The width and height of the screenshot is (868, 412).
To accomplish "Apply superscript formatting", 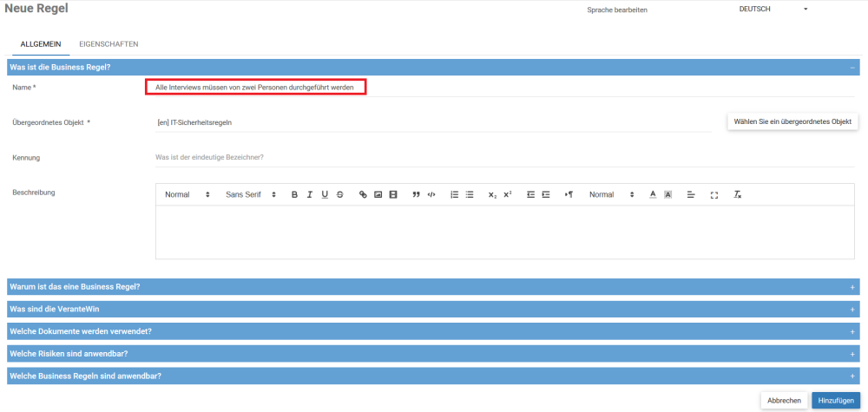I will pyautogui.click(x=508, y=194).
